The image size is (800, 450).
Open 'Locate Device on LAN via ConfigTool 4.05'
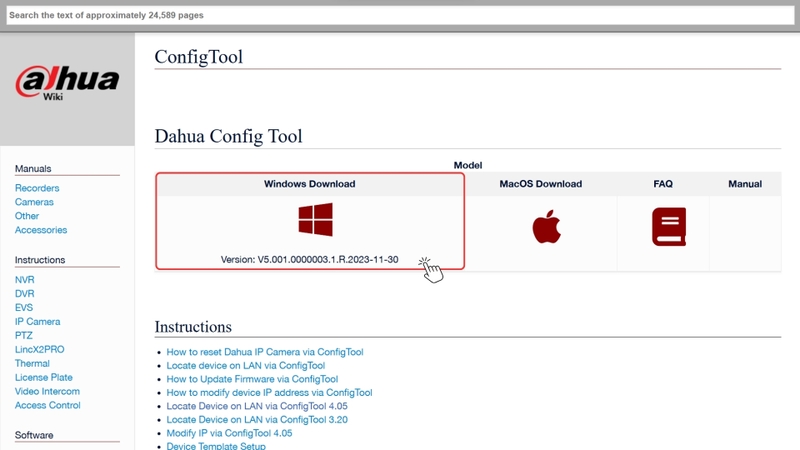pyautogui.click(x=257, y=406)
